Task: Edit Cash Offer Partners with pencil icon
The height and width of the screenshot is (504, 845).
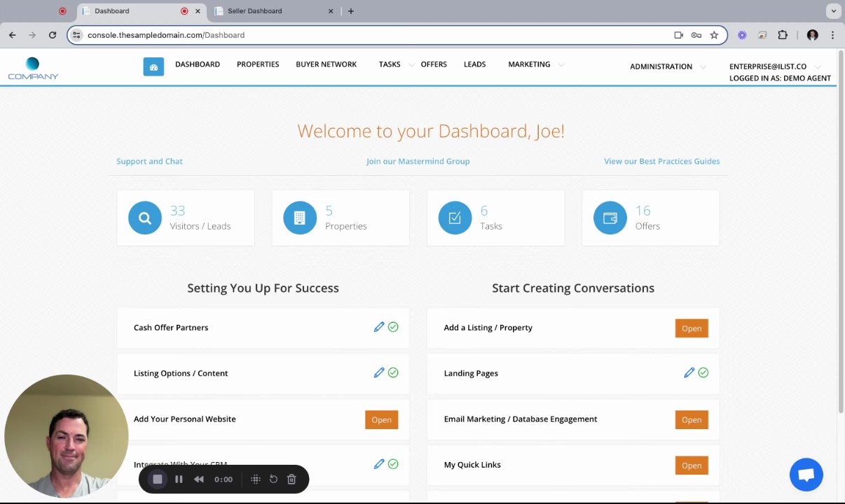Action: pyautogui.click(x=379, y=327)
